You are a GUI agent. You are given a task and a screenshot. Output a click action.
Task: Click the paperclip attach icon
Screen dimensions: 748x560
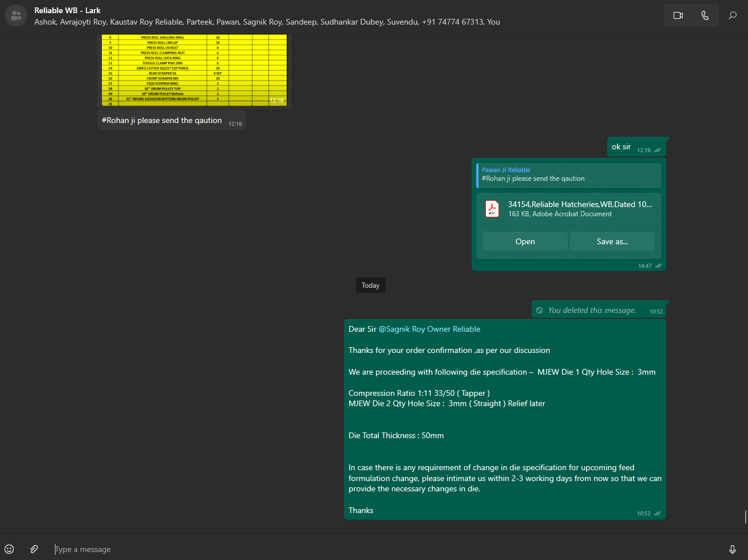pyautogui.click(x=34, y=549)
